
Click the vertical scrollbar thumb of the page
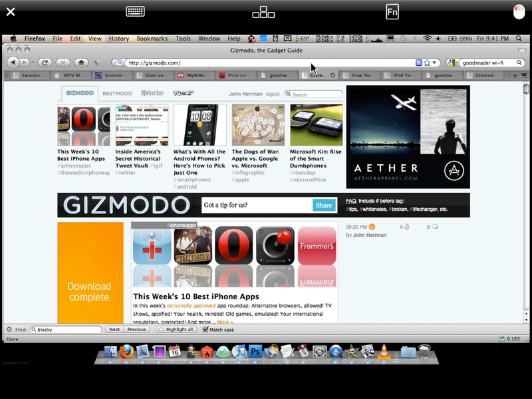(526, 88)
